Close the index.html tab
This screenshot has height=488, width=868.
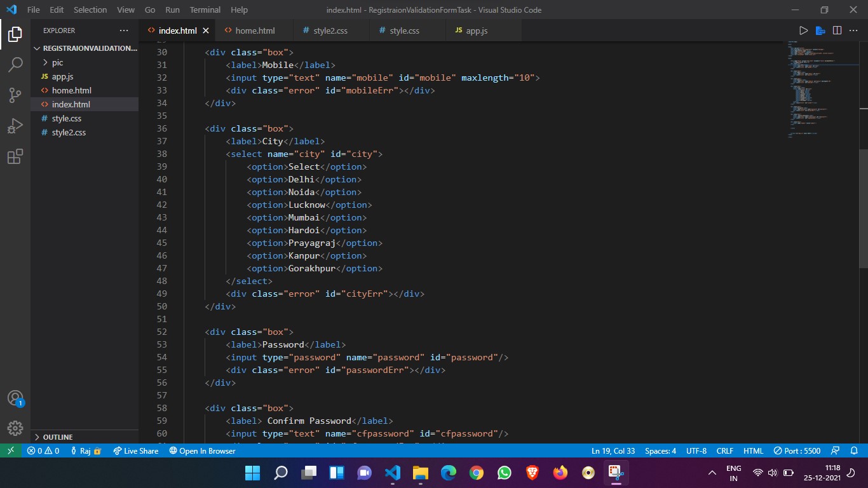pyautogui.click(x=205, y=30)
